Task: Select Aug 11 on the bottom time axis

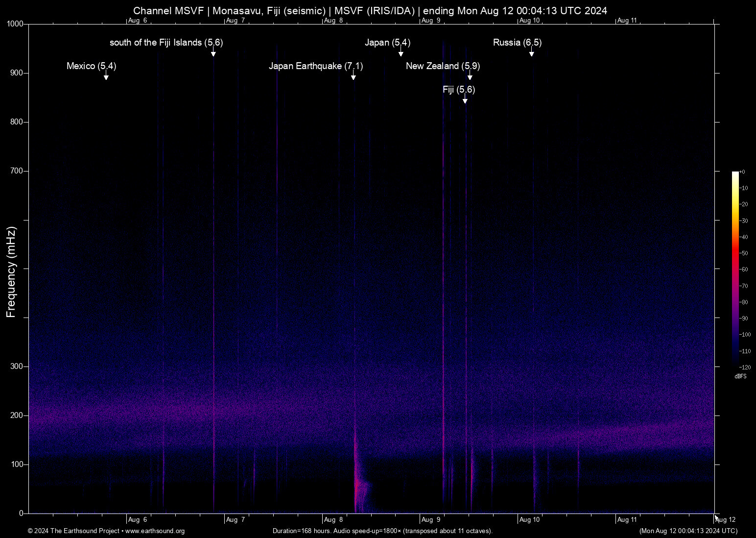Action: [627, 520]
